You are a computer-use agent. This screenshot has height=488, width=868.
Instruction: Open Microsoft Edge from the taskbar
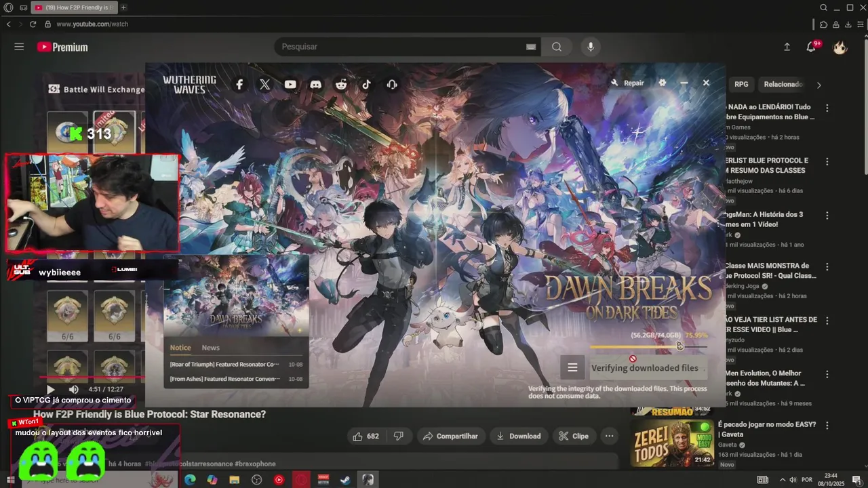tap(190, 480)
